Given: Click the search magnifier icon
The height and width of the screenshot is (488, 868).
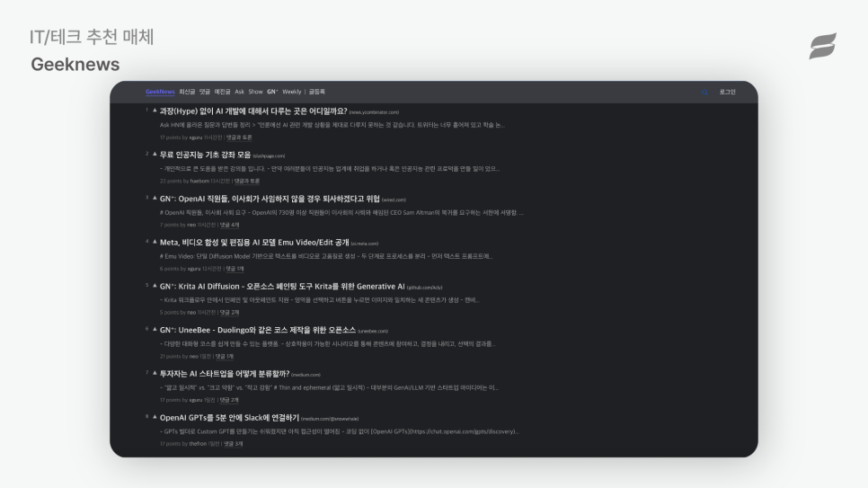Looking at the screenshot, I should [704, 93].
